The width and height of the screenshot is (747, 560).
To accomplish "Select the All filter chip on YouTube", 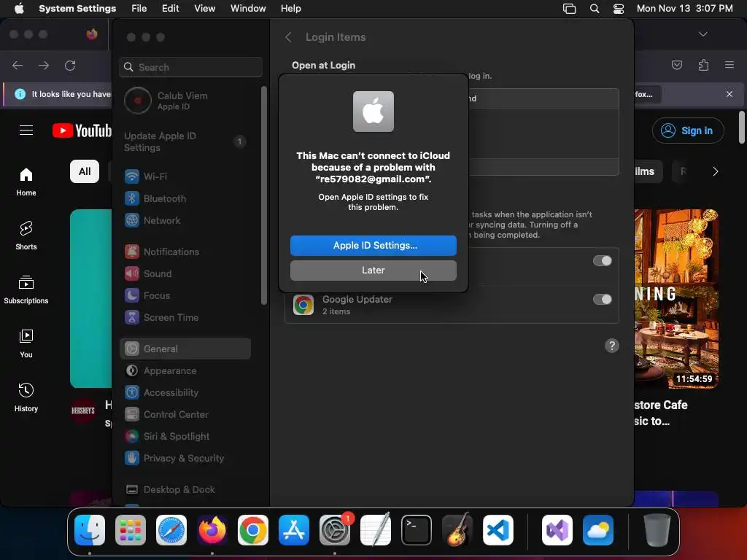I will [x=85, y=171].
